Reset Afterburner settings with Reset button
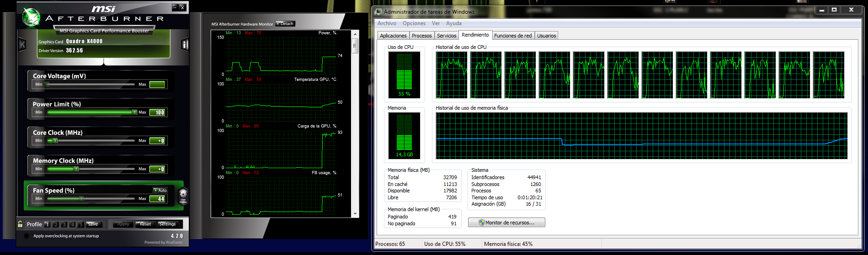The height and width of the screenshot is (255, 868). (145, 224)
